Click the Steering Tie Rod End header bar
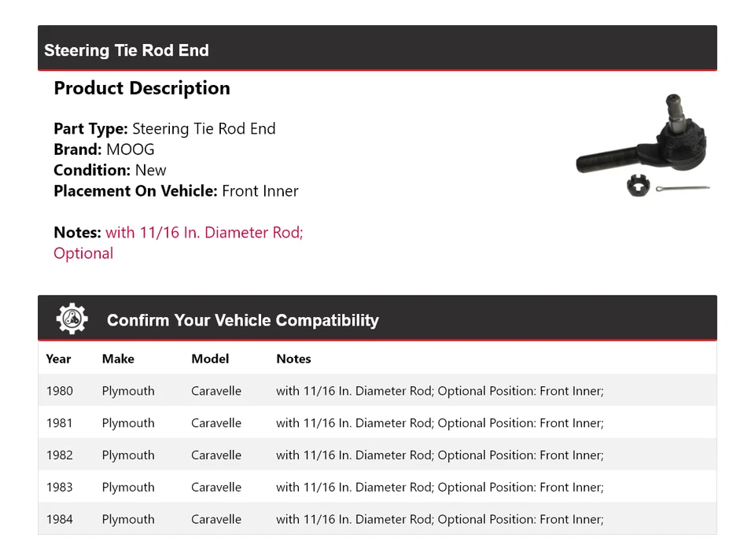755x560 pixels. (377, 50)
